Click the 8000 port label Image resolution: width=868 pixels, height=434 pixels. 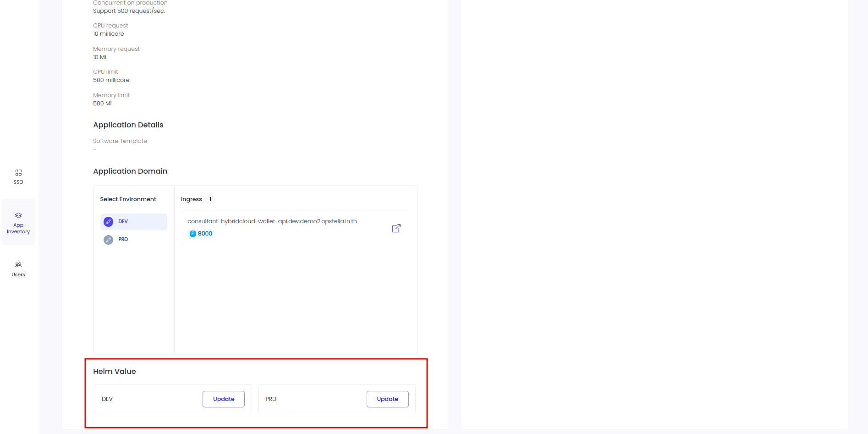click(x=205, y=234)
